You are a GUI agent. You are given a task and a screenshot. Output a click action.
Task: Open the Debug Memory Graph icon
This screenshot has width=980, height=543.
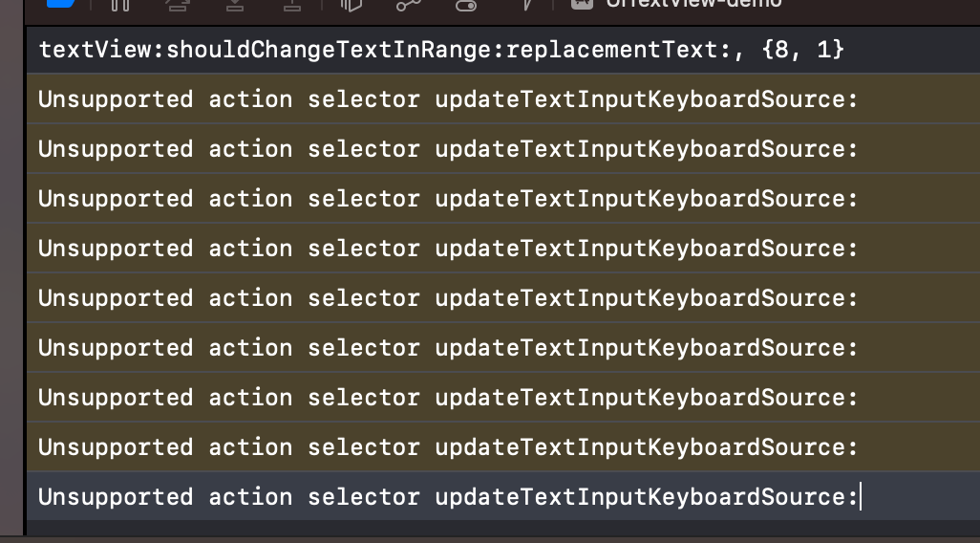pyautogui.click(x=409, y=4)
